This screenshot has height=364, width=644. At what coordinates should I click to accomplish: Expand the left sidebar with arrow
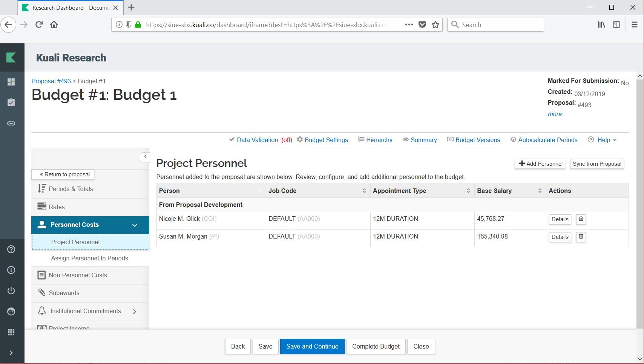[x=11, y=353]
